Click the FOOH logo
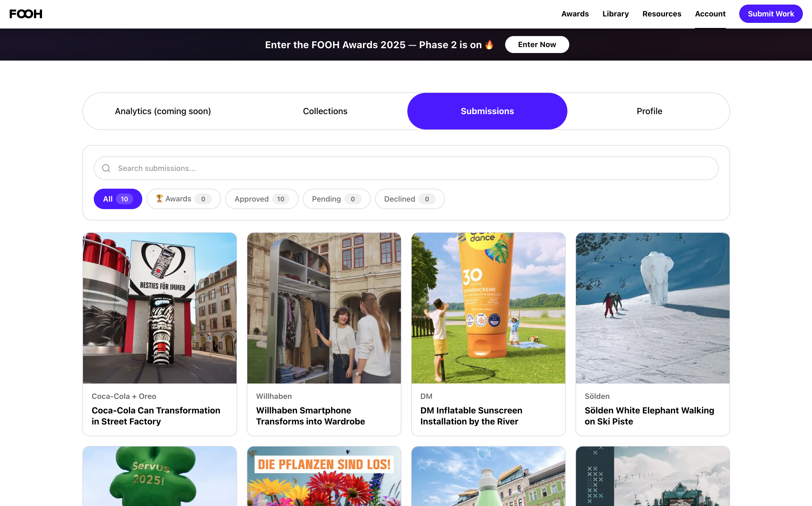812x506 pixels. 26,14
